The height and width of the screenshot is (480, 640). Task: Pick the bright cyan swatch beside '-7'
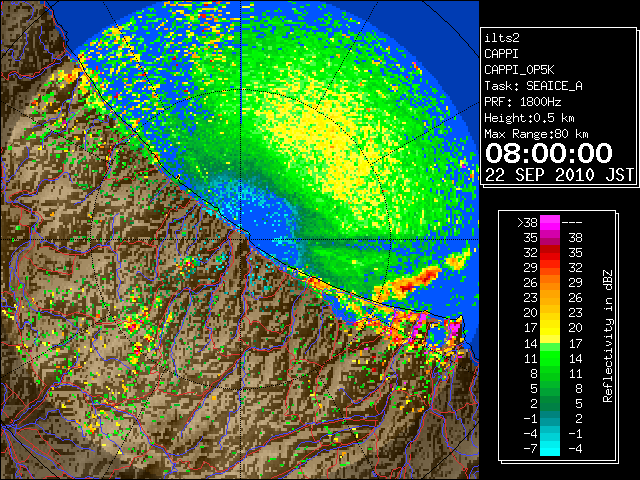click(550, 449)
